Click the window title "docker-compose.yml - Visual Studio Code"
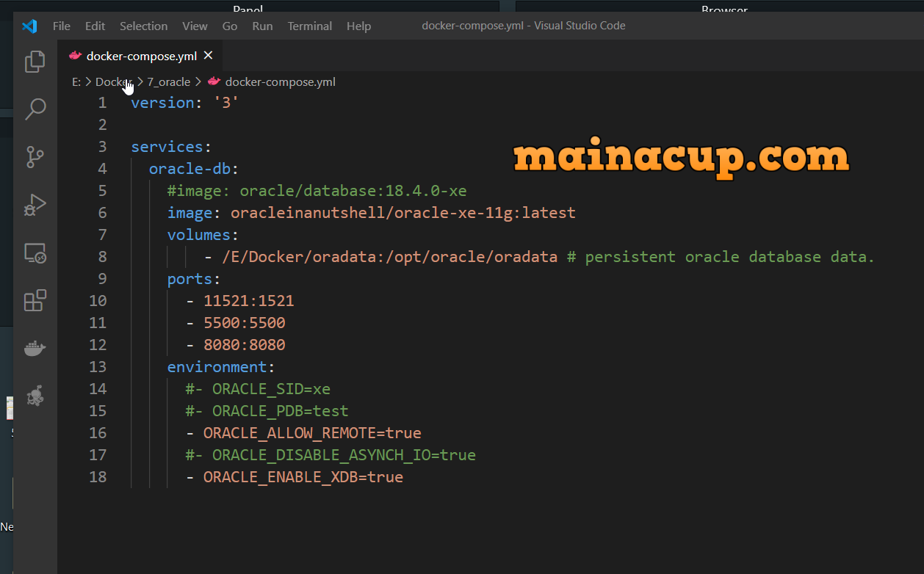The image size is (924, 574). point(524,26)
